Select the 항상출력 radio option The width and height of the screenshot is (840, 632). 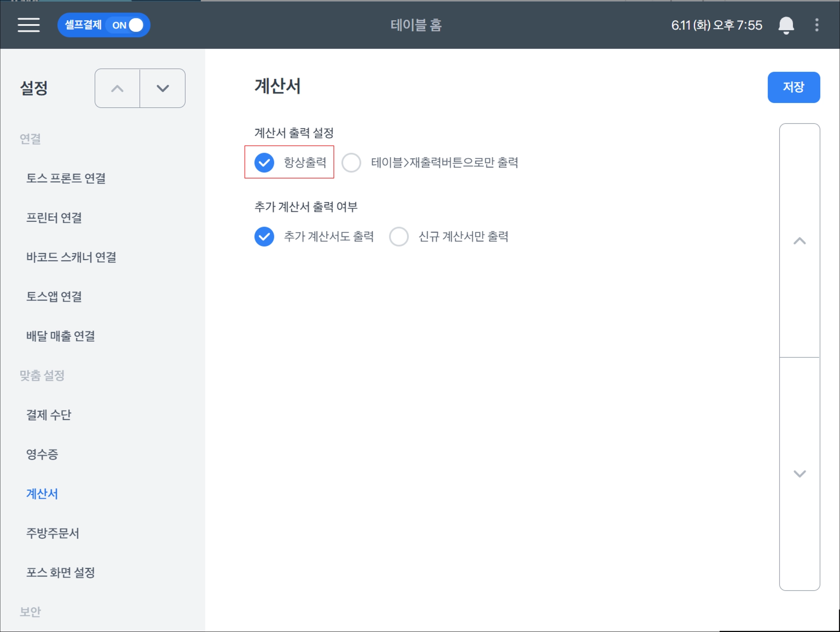pos(265,163)
